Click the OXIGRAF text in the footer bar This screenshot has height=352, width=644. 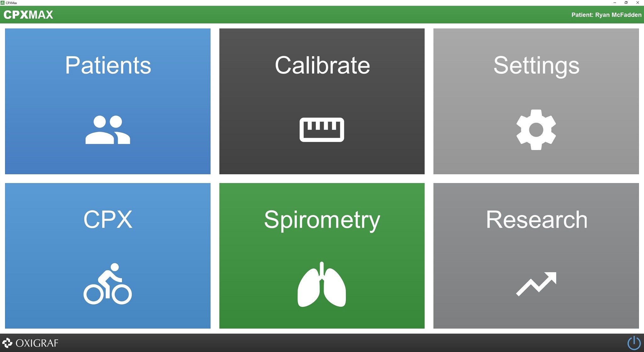point(37,343)
